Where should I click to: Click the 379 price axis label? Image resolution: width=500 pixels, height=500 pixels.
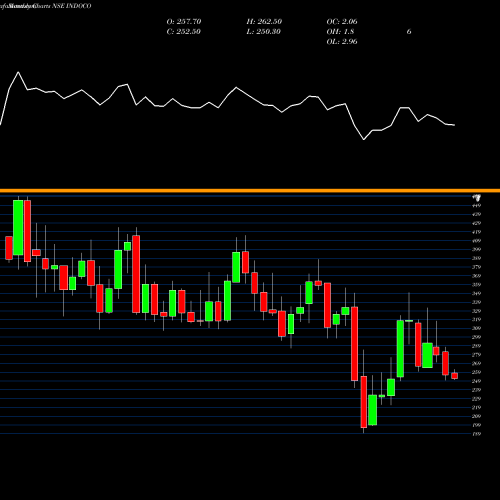click(476, 267)
